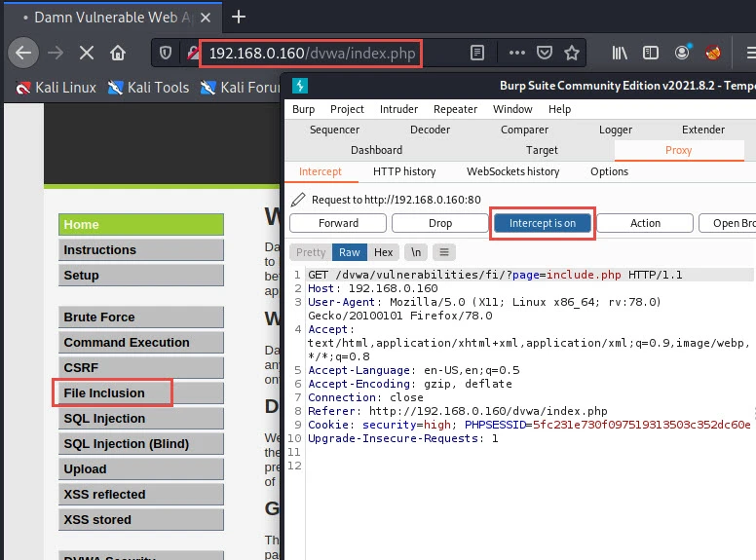Forward the intercepted request
The width and height of the screenshot is (756, 560).
click(x=338, y=223)
